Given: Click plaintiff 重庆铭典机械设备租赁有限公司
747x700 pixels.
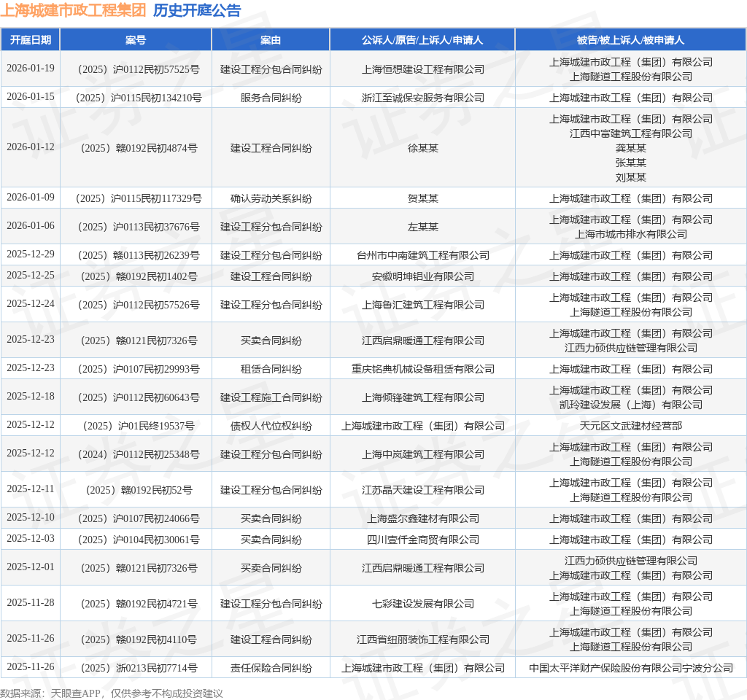Looking at the screenshot, I should click(x=422, y=370).
